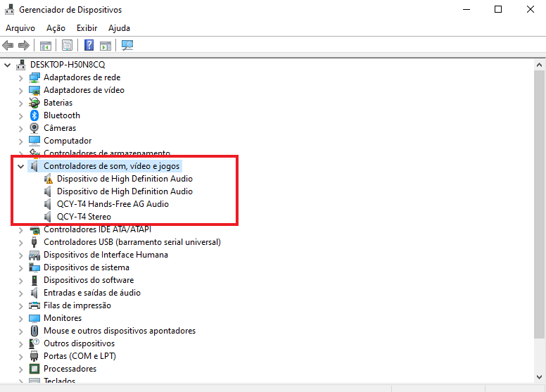Select second Dispositivo de High Definition Audio
Screen dimensions: 546x392
click(125, 191)
